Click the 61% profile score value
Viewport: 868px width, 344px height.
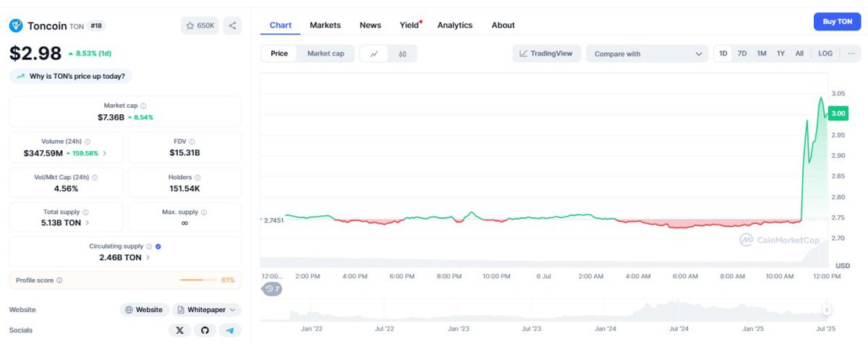coord(228,280)
